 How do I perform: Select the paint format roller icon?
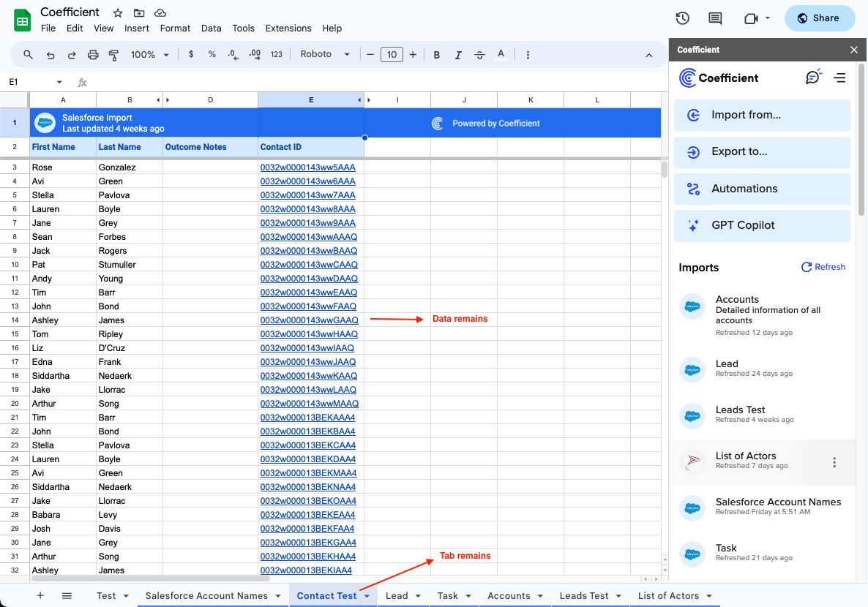(113, 54)
